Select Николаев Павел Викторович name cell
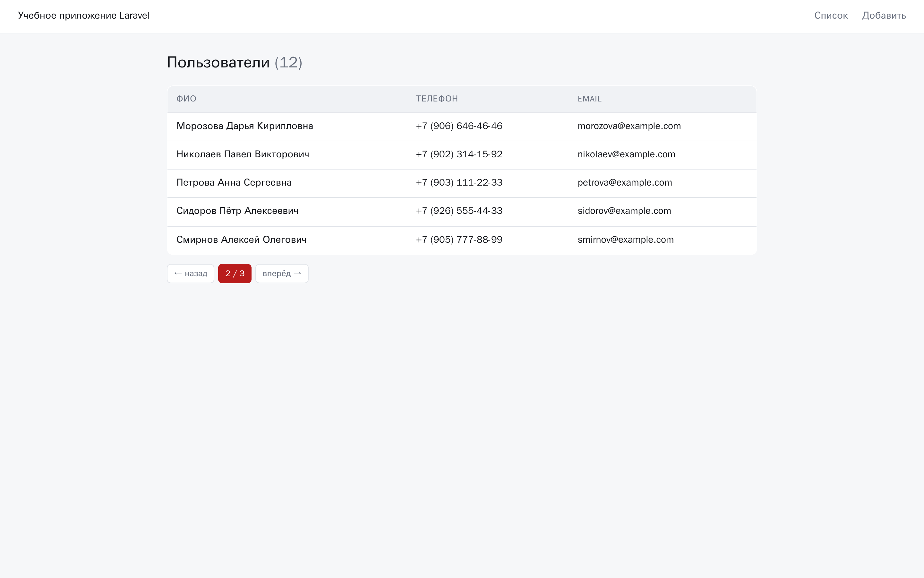Viewport: 924px width, 578px height. [243, 154]
